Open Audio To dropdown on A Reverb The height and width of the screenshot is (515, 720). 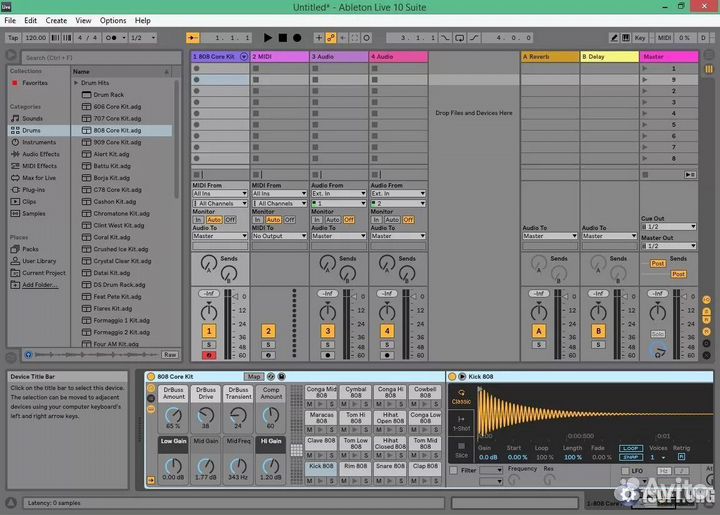[550, 236]
